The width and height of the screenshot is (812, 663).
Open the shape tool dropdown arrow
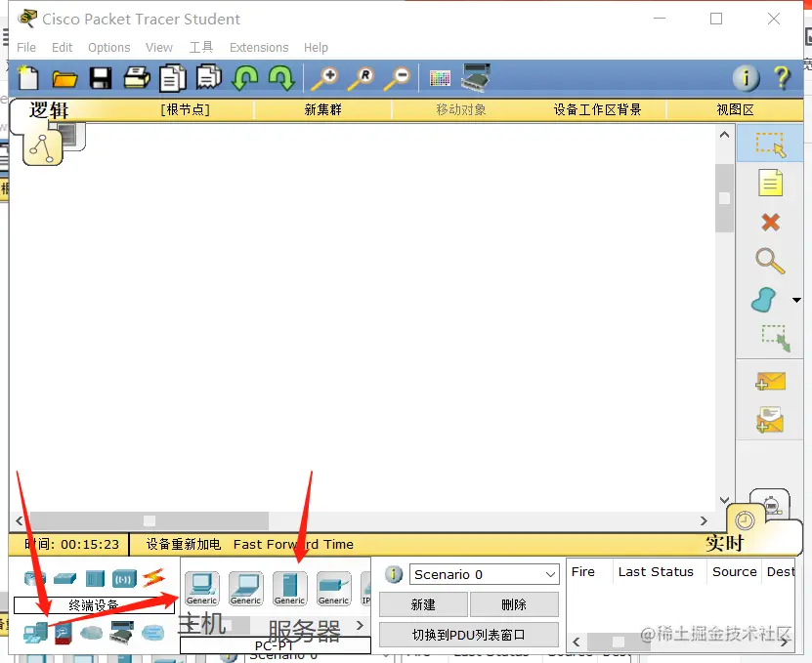click(796, 300)
